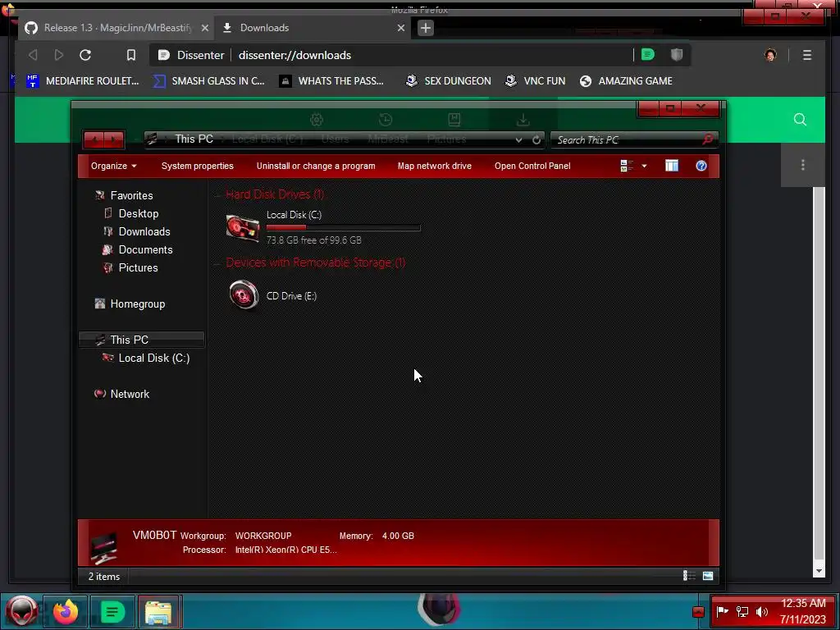
Task: Refresh the This PC location
Action: click(536, 139)
